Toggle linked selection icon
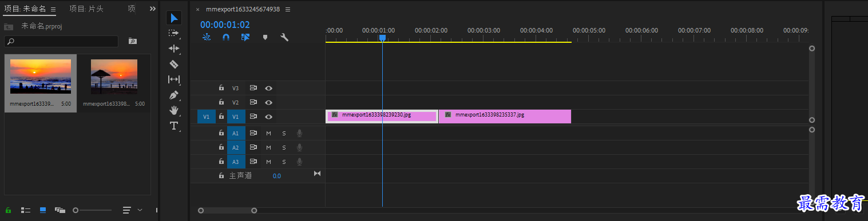The image size is (868, 221). (245, 37)
